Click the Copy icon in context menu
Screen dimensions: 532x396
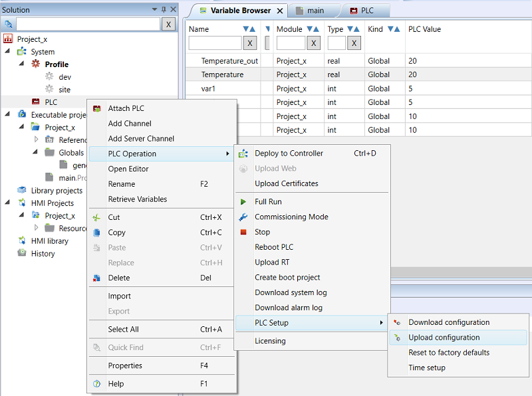[96, 233]
